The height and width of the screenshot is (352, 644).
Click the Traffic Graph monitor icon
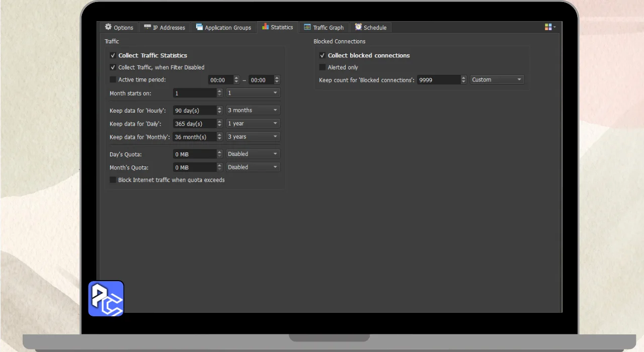coord(307,27)
